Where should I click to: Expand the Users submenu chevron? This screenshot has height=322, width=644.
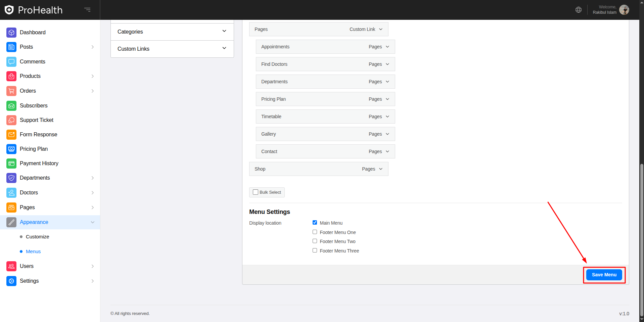[x=93, y=266]
